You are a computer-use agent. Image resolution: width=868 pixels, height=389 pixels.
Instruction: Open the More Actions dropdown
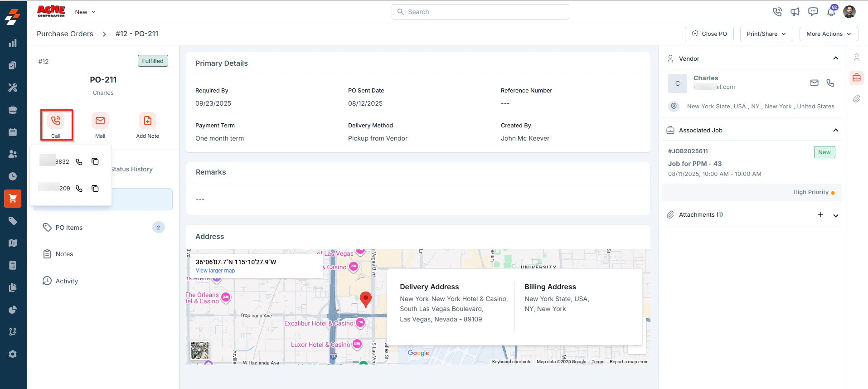pyautogui.click(x=829, y=34)
